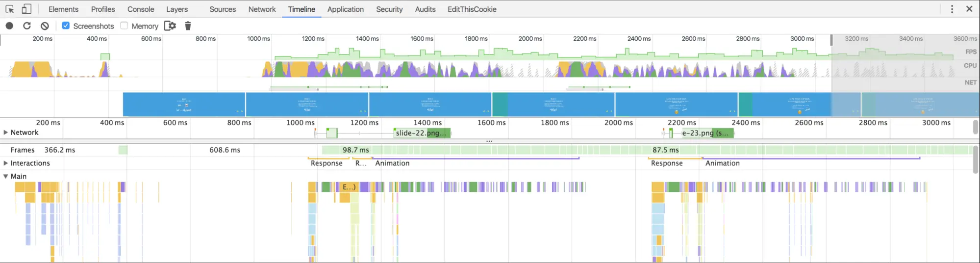Image resolution: width=980 pixels, height=263 pixels.
Task: Click the inspect element picker icon
Action: pyautogui.click(x=9, y=9)
